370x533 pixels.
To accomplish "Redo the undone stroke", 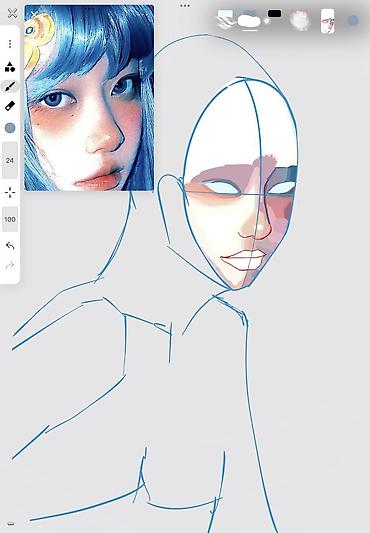I will click(10, 265).
